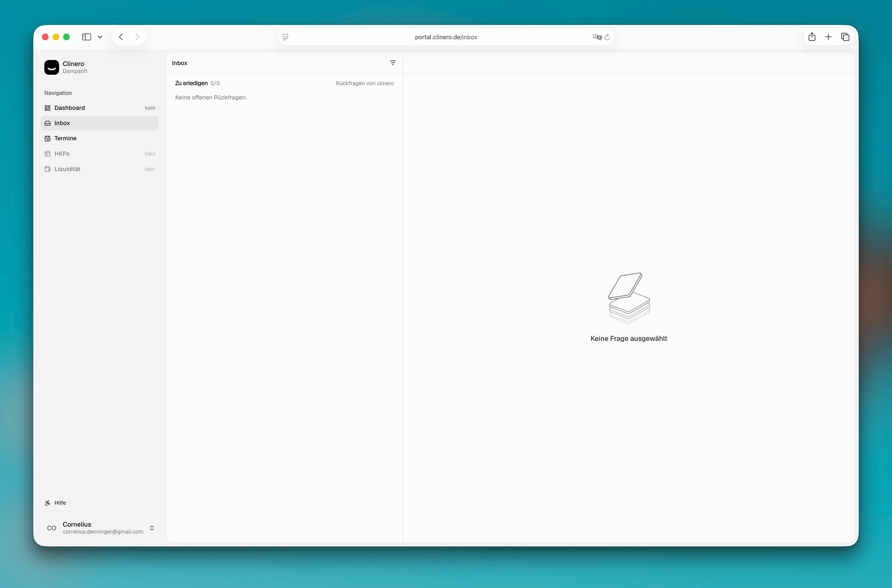The width and height of the screenshot is (892, 588).
Task: Click the 'Rückfragen von clinero' label
Action: click(x=365, y=83)
